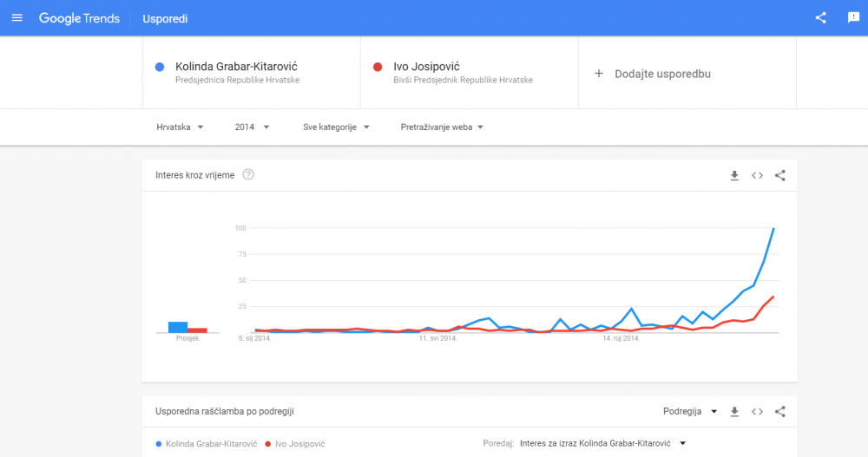Open the Hrvatska region dropdown
Viewport: 868px width, 457px height.
point(180,127)
